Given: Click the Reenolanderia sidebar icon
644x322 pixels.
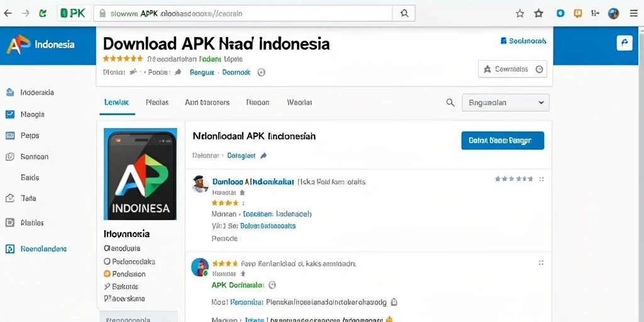Looking at the screenshot, I should [10, 249].
